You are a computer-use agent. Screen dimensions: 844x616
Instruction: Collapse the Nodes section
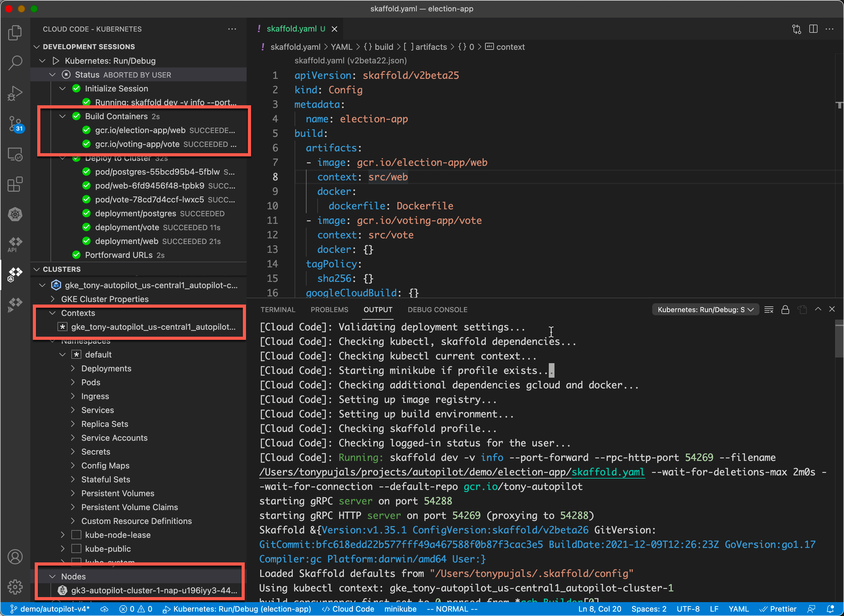tap(52, 576)
